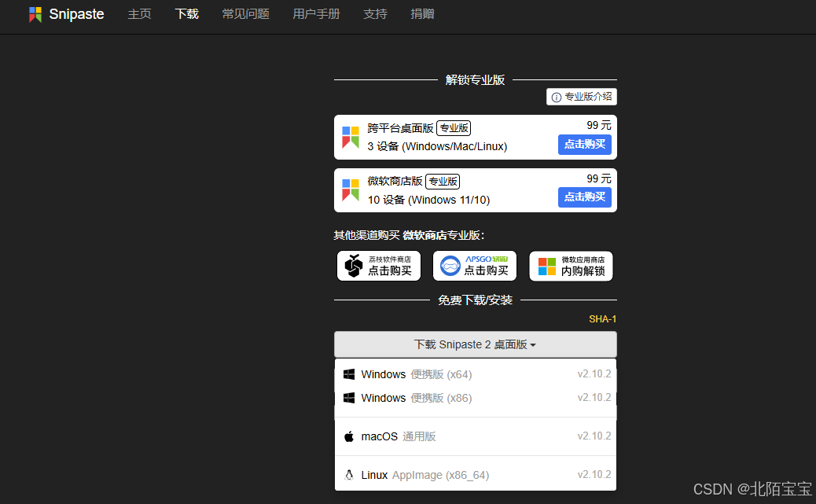The height and width of the screenshot is (504, 816).
Task: Click the 专业版介绍 button
Action: tap(581, 97)
